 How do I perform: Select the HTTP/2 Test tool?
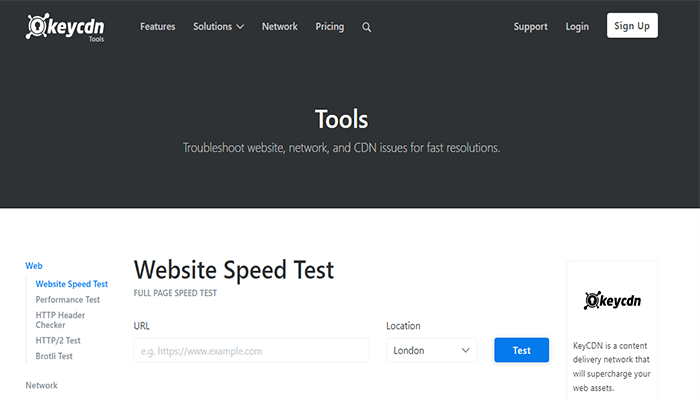(x=58, y=341)
